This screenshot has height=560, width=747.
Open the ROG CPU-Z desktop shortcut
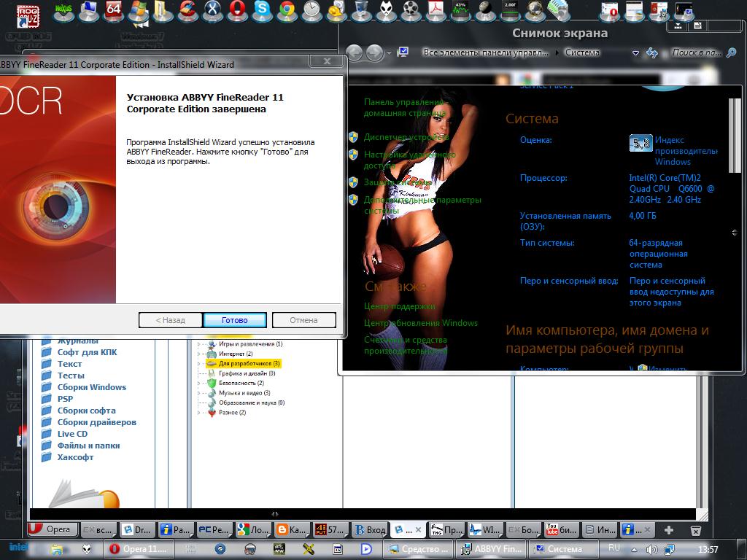(x=28, y=16)
